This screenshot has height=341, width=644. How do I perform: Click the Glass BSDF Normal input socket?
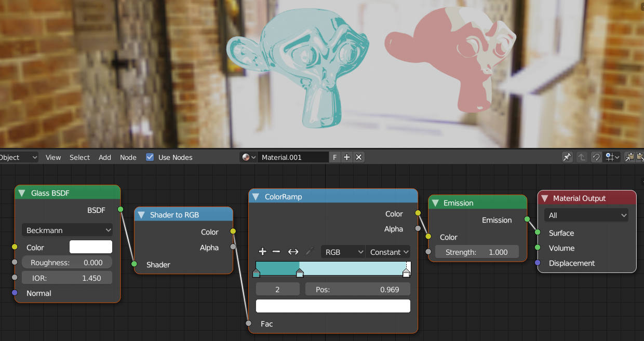(x=15, y=293)
